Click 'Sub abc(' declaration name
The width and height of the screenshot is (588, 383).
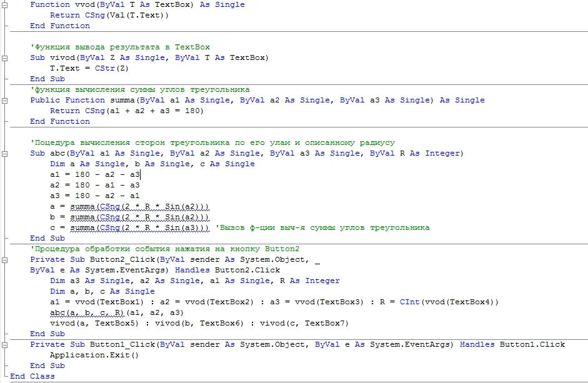(x=57, y=154)
